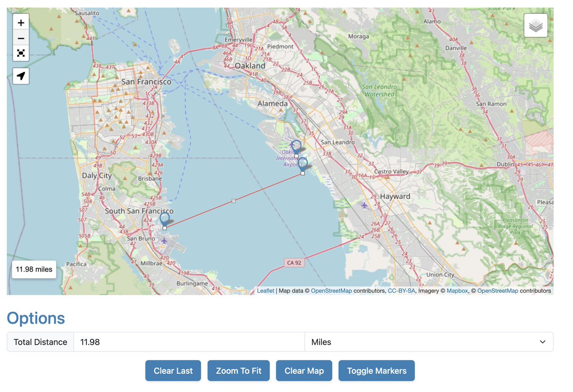The width and height of the screenshot is (573, 392).
Task: Click the Moraga map label
Action: [359, 36]
